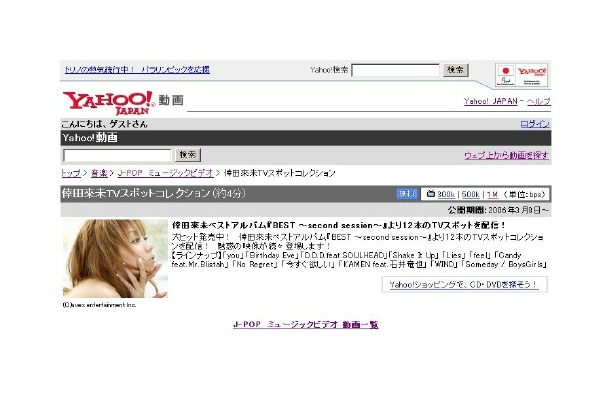This screenshot has height=400, width=610.
Task: Open ウェブ上から動画を探す link
Action: (x=507, y=155)
